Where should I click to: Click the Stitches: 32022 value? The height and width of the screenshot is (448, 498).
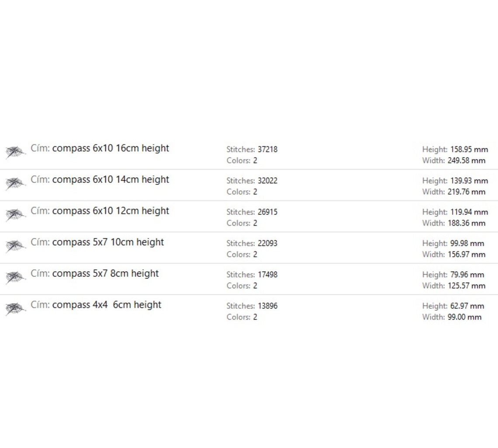point(267,181)
